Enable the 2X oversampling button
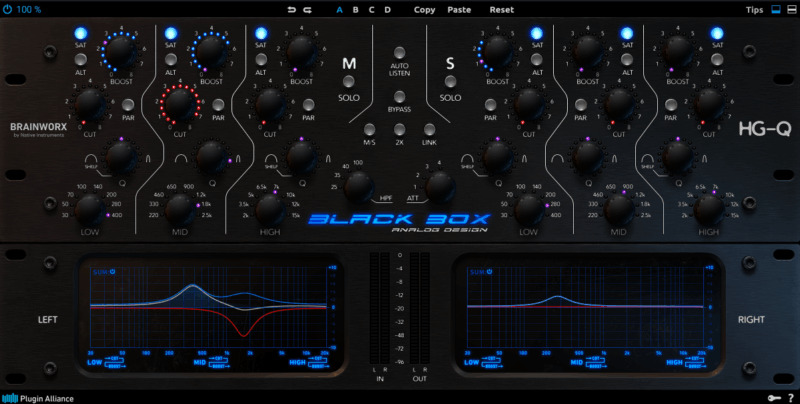 [x=399, y=129]
